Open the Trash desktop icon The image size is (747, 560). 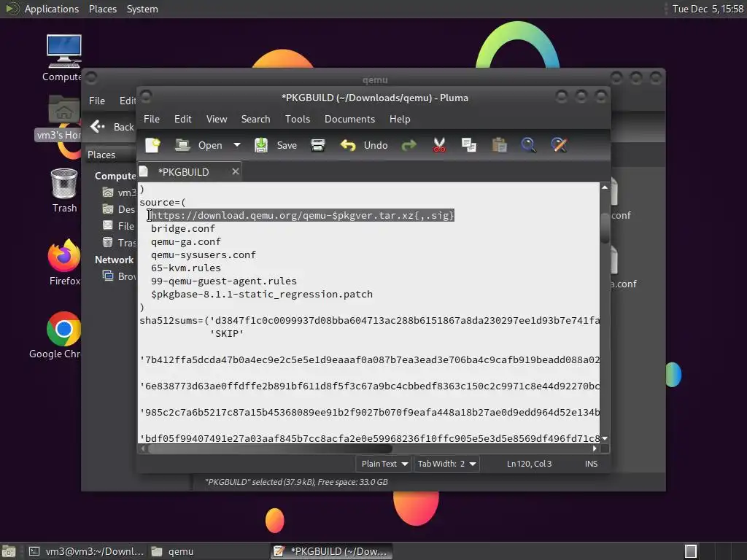click(x=64, y=190)
